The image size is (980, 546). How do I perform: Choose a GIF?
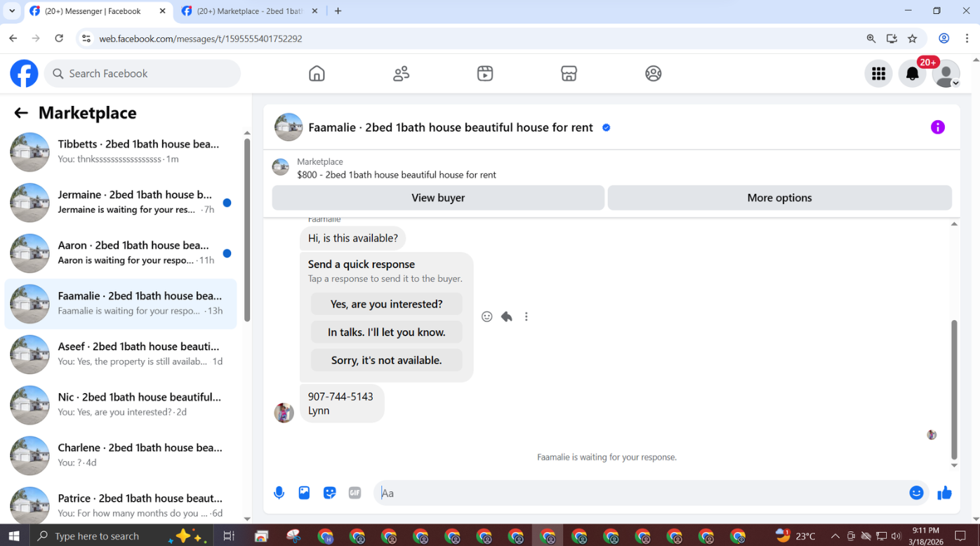[355, 493]
